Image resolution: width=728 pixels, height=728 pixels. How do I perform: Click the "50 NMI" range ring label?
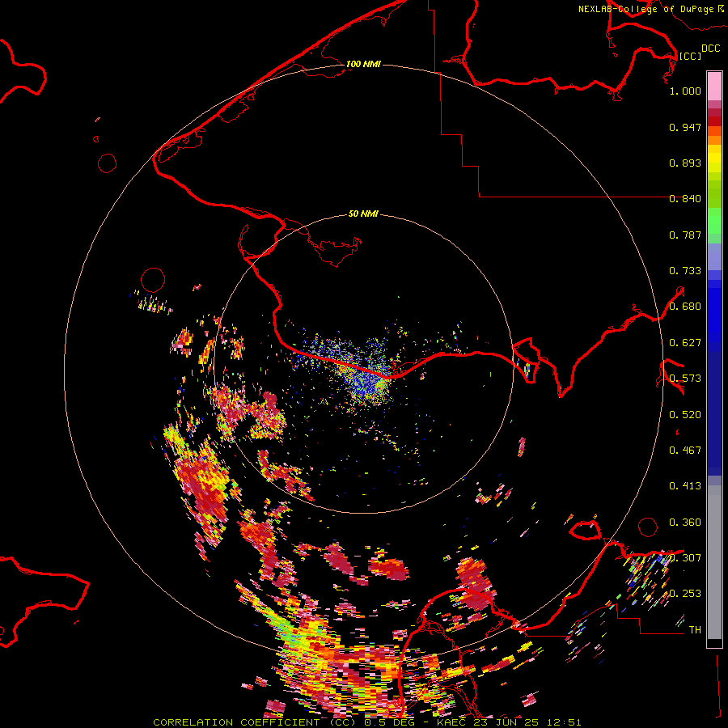(363, 214)
